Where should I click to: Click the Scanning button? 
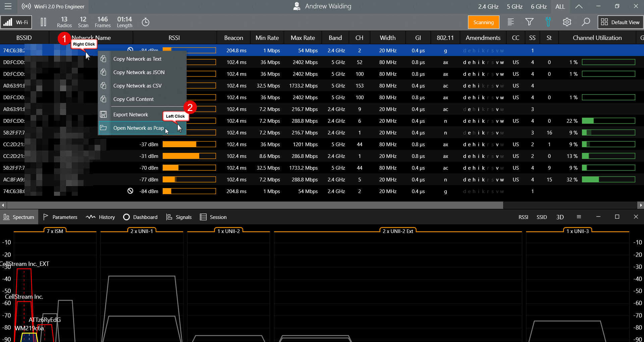[483, 22]
